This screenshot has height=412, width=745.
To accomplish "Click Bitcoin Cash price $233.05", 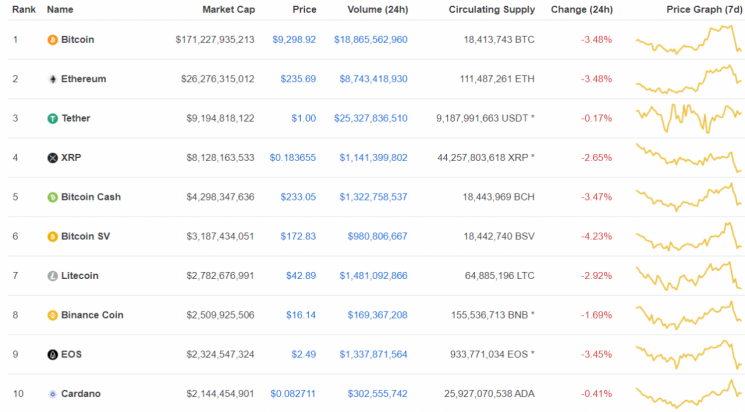I will 298,197.
